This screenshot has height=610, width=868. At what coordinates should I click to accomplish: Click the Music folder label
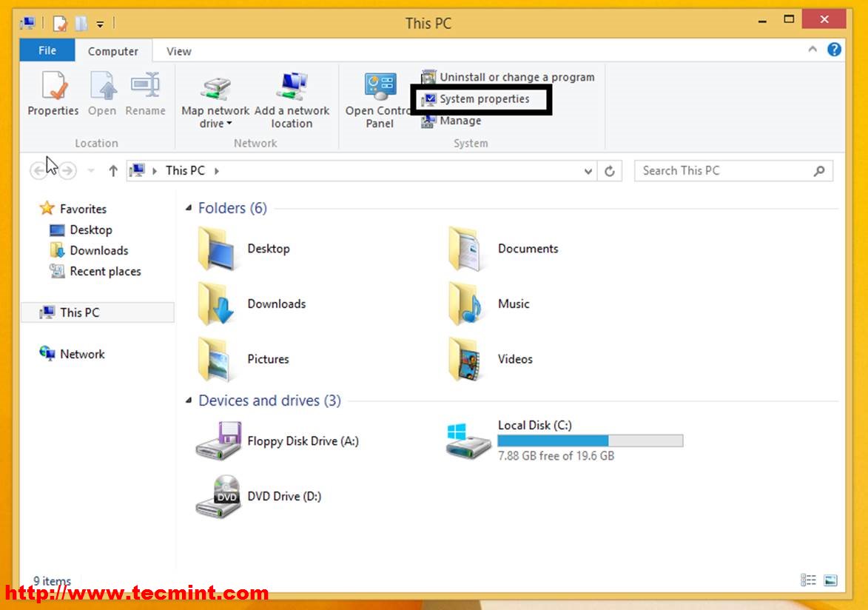514,304
